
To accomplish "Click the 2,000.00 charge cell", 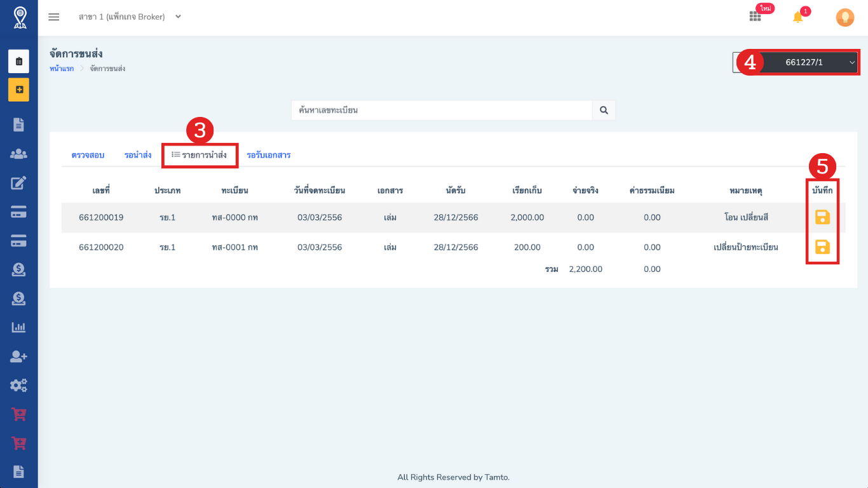I will pos(527,217).
